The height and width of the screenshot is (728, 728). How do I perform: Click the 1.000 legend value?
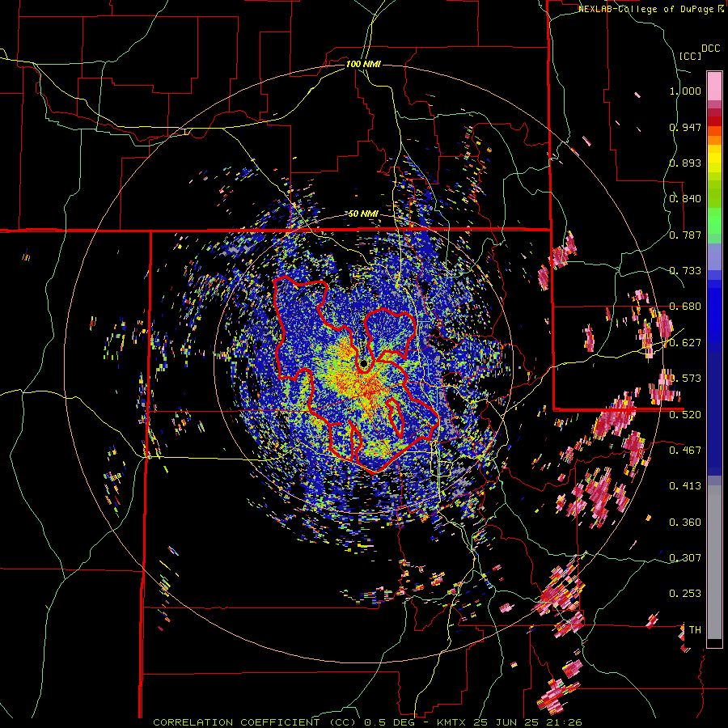[x=685, y=91]
